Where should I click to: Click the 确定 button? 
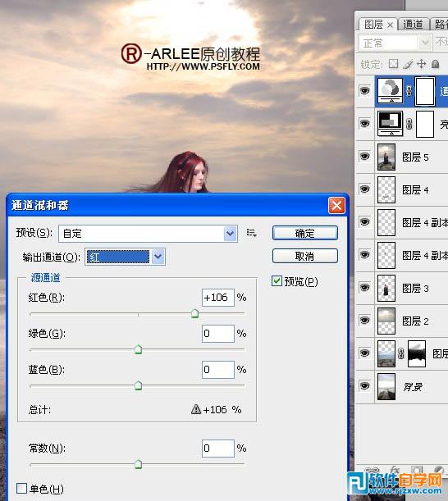click(x=305, y=233)
